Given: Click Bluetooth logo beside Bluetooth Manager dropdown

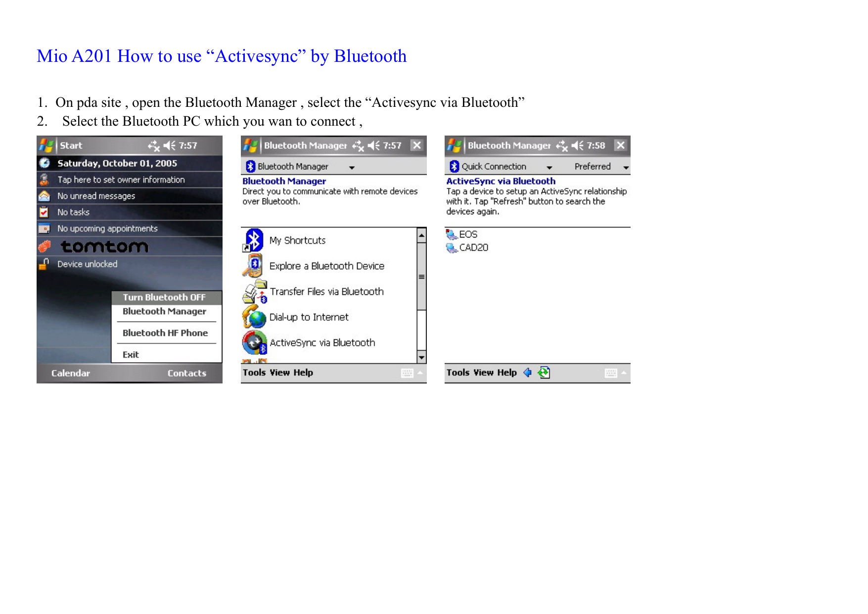Looking at the screenshot, I should click(250, 166).
